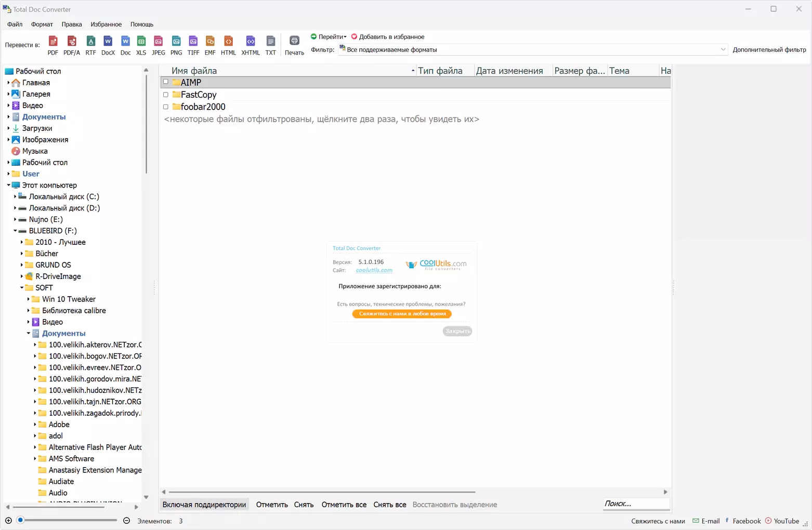The image size is (812, 530).
Task: Open the Помощь menu
Action: click(142, 24)
